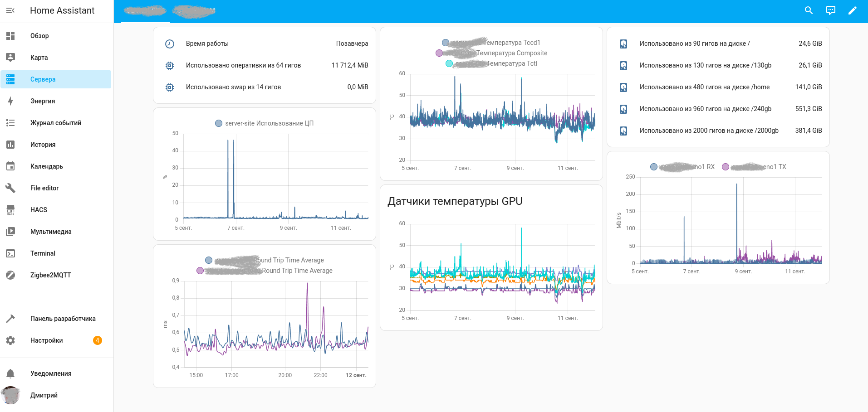Screen dimensions: 868x412
Task: Toggle the server-site Использование ЦП legend
Action: [x=265, y=123]
